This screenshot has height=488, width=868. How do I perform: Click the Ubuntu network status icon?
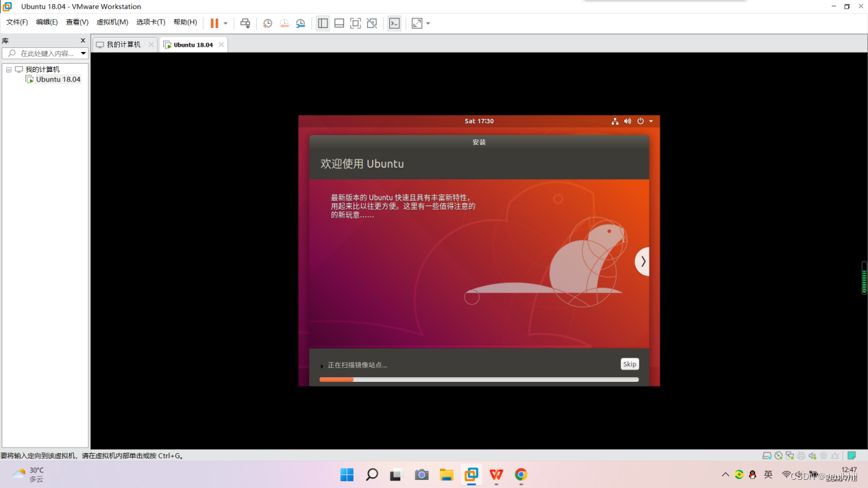pyautogui.click(x=615, y=121)
